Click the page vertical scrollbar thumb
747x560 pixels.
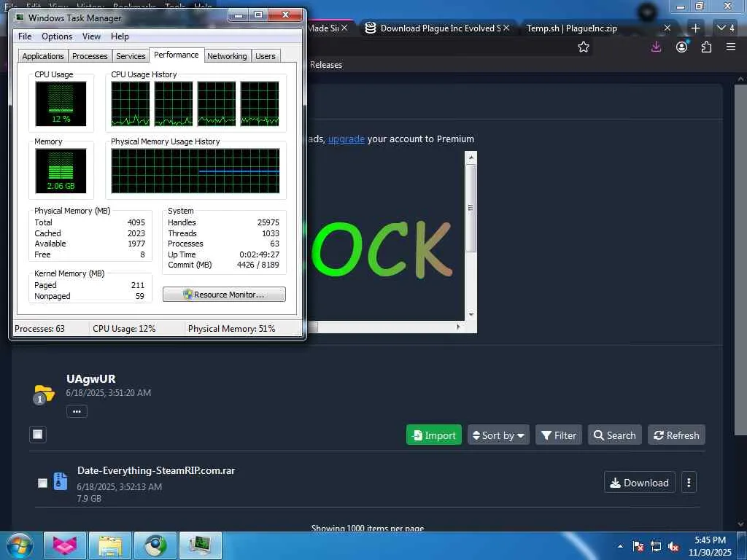(740, 260)
